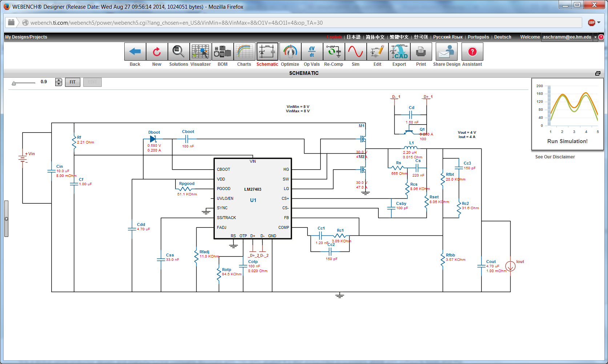Select the LM27403 U1 chip
608x364 pixels.
pyautogui.click(x=253, y=199)
